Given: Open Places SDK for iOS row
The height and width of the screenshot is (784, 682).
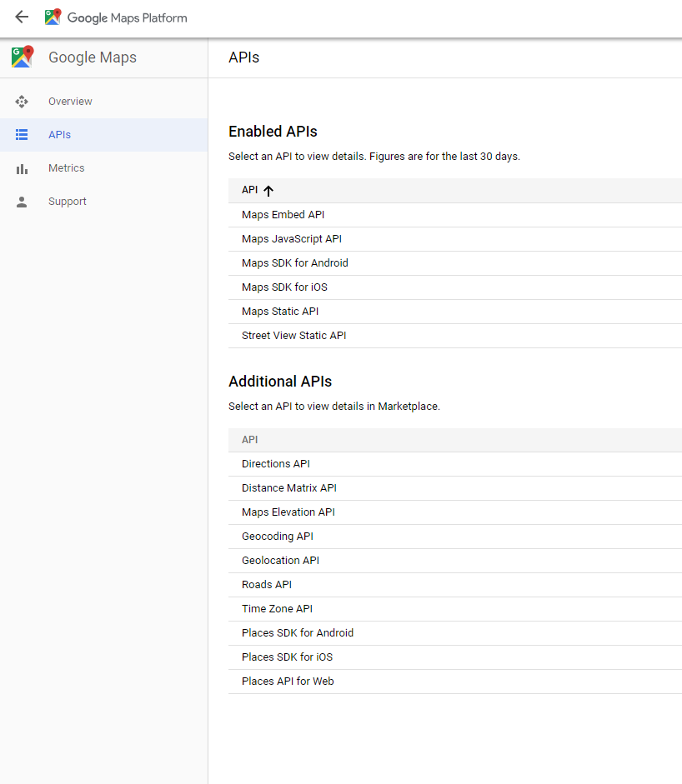Looking at the screenshot, I should [455, 657].
